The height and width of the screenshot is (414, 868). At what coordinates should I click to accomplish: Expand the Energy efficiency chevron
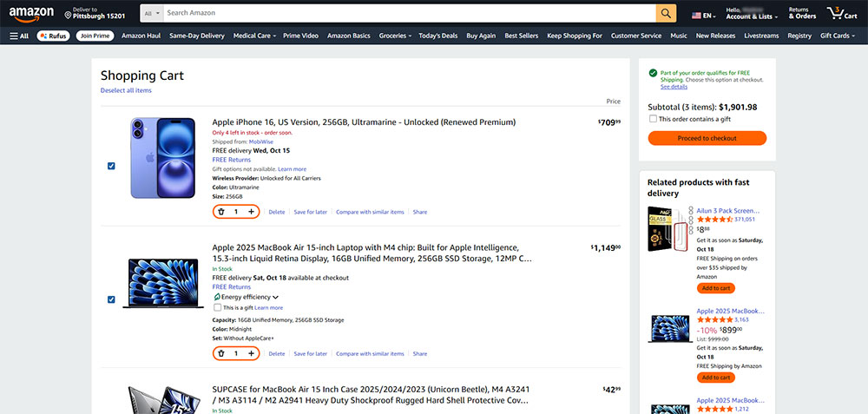(x=276, y=297)
